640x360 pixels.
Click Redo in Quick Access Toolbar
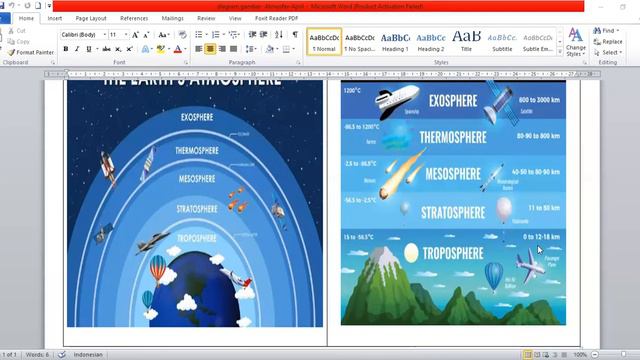click(x=27, y=6)
